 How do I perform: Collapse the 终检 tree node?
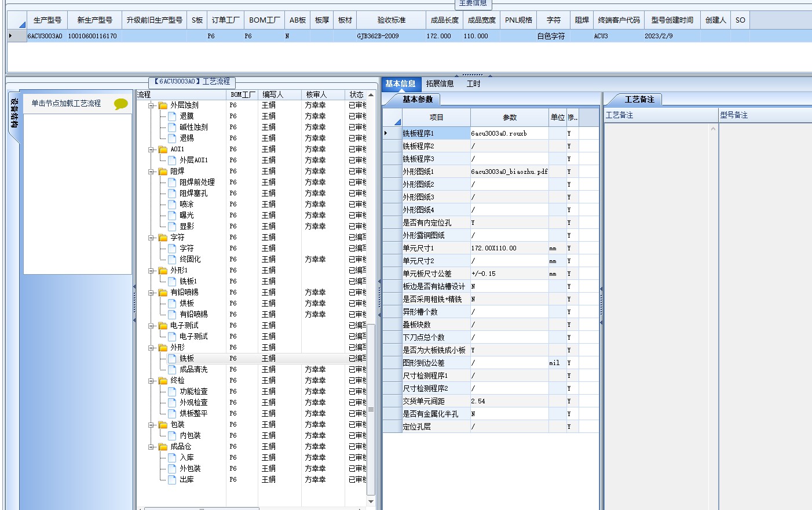tap(151, 381)
